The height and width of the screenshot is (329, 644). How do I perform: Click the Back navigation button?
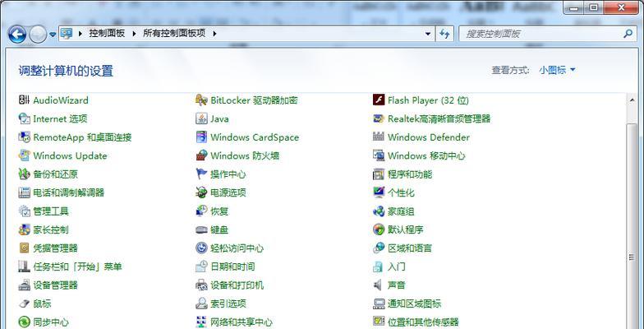16,35
